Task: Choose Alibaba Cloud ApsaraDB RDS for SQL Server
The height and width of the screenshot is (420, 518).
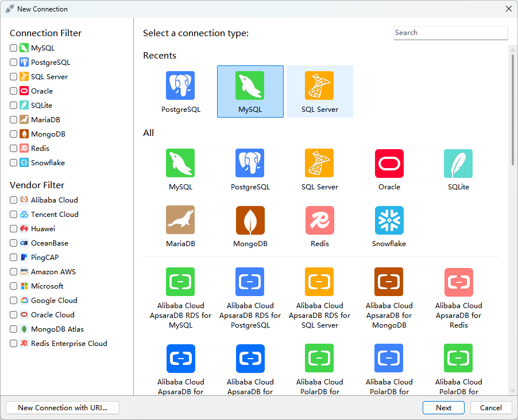Action: click(319, 282)
